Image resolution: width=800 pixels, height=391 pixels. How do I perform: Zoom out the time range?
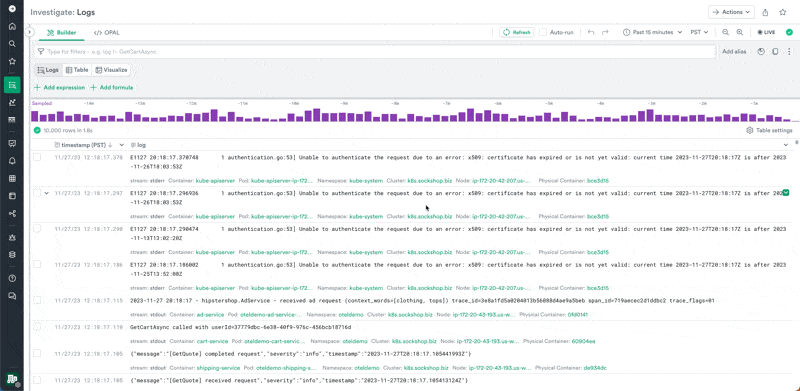(x=726, y=32)
